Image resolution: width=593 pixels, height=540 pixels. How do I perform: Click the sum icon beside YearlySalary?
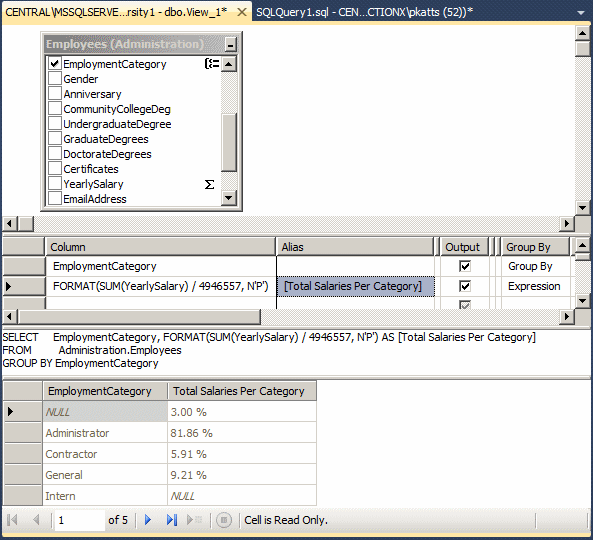click(209, 185)
